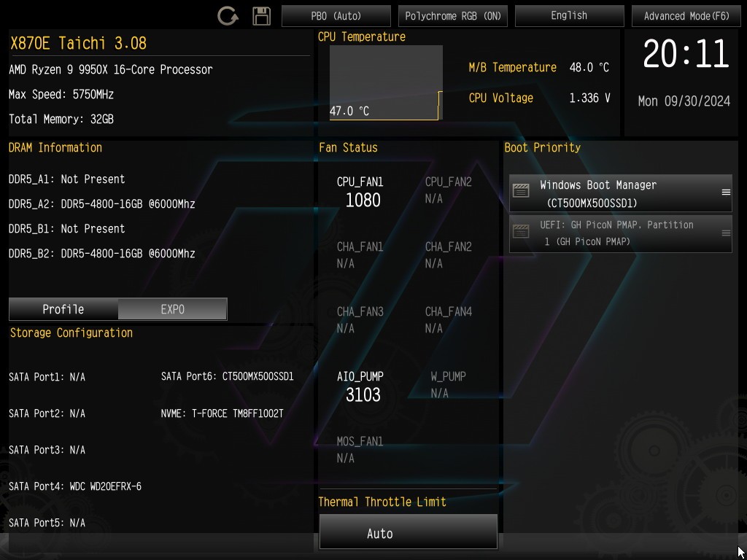Select Windows Boot Manager boot entry
747x560 pixels.
621,193
